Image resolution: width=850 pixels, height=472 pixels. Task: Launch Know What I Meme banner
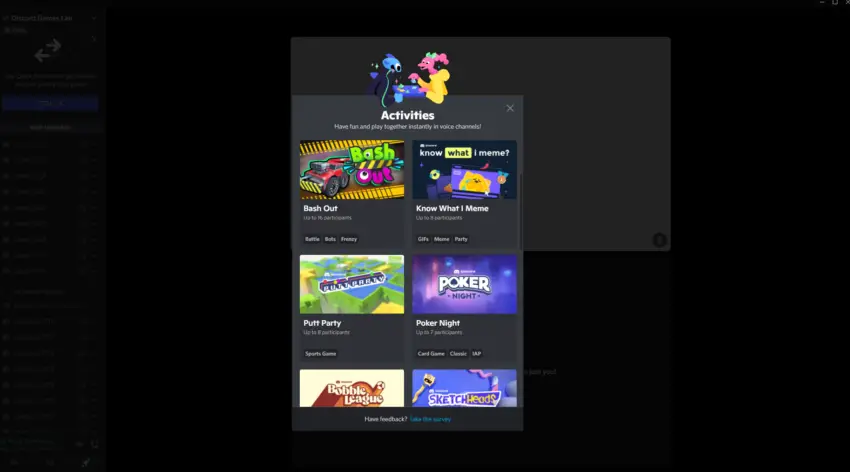coord(464,170)
